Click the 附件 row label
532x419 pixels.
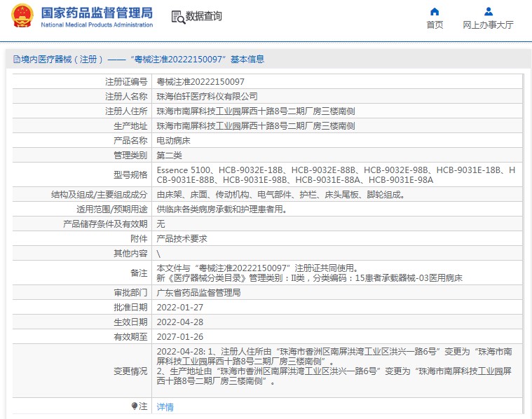point(139,239)
